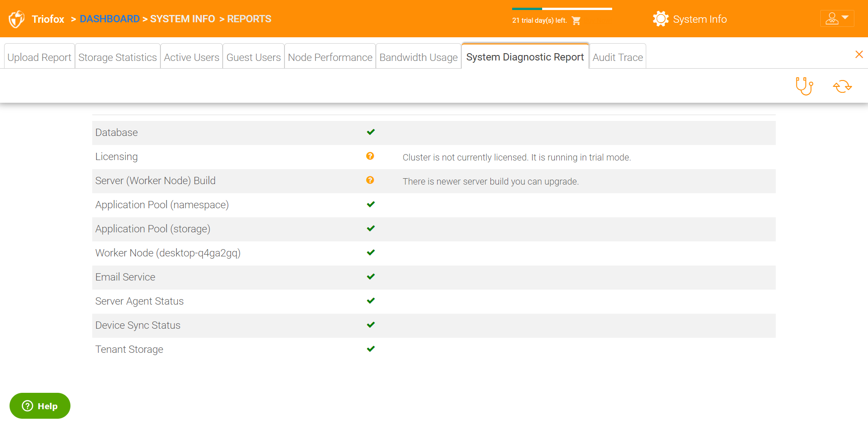Click 'Cluster is not currently licensed' message

pyautogui.click(x=517, y=157)
